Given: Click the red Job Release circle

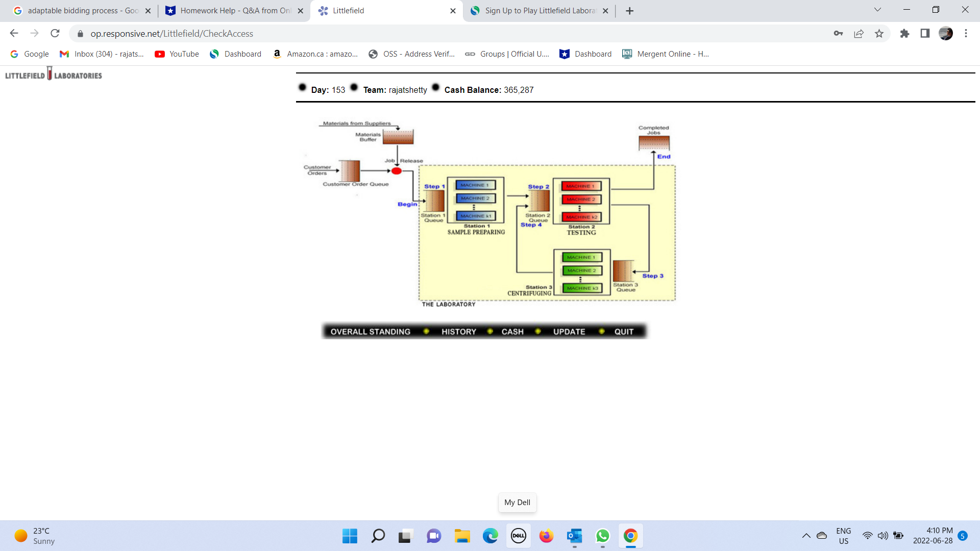Looking at the screenshot, I should click(397, 171).
